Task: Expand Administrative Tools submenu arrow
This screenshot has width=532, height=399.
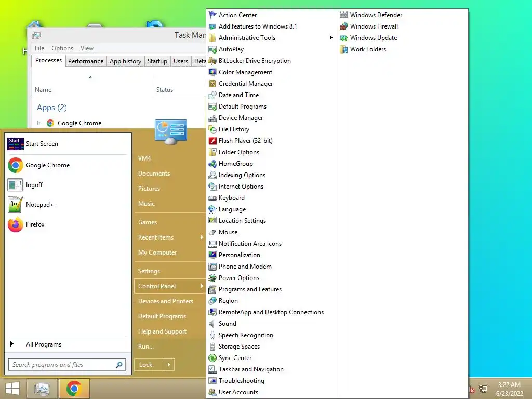Action: pos(331,37)
